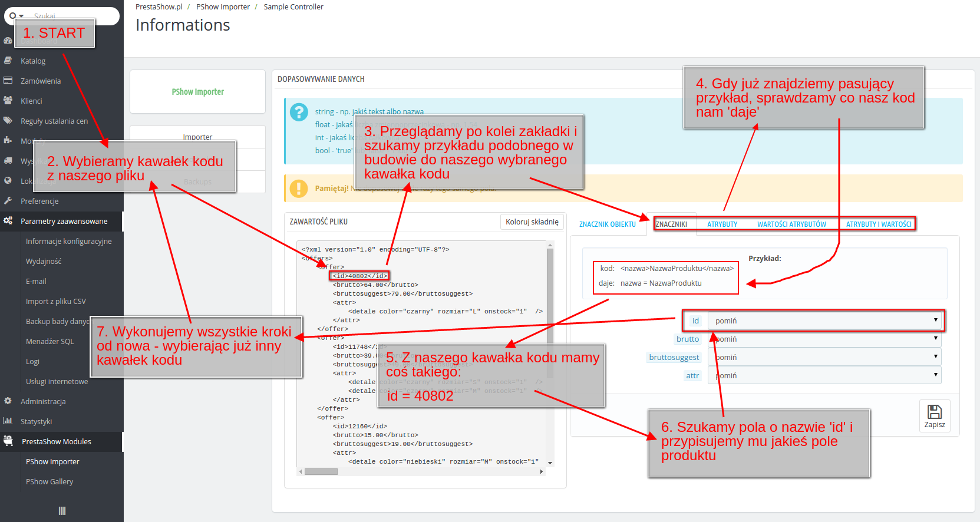Open the id field mapping dropdown
980x522 pixels.
(825, 321)
